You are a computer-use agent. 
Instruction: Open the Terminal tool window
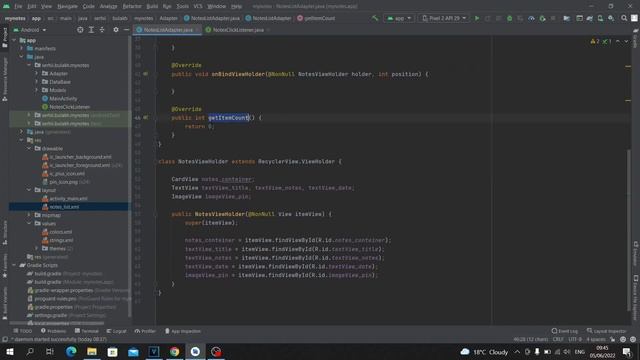(87, 331)
